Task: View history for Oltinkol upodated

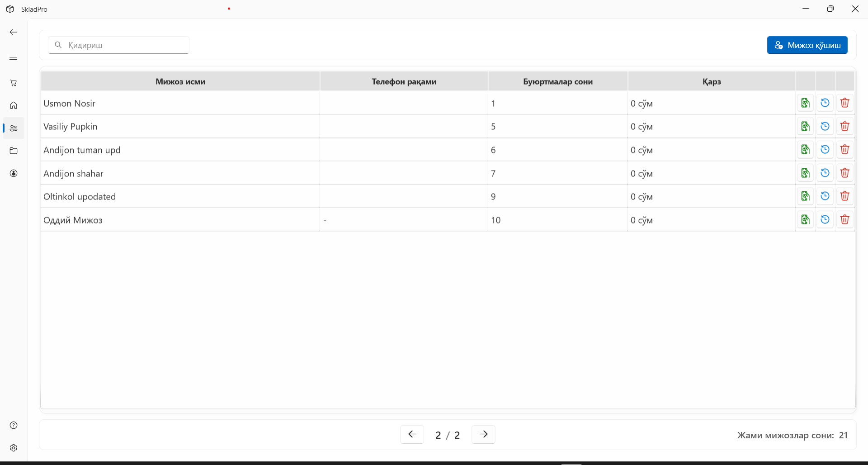Action: (x=825, y=196)
